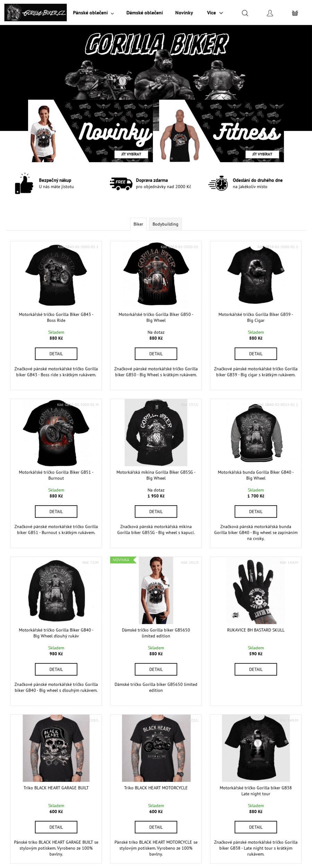Click JÍT VYBÍRAT on the Fitness banner
This screenshot has height=868, width=312.
(262, 154)
